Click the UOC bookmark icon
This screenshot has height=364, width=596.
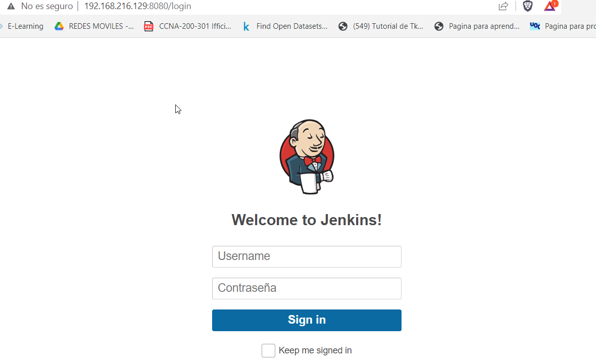click(535, 26)
